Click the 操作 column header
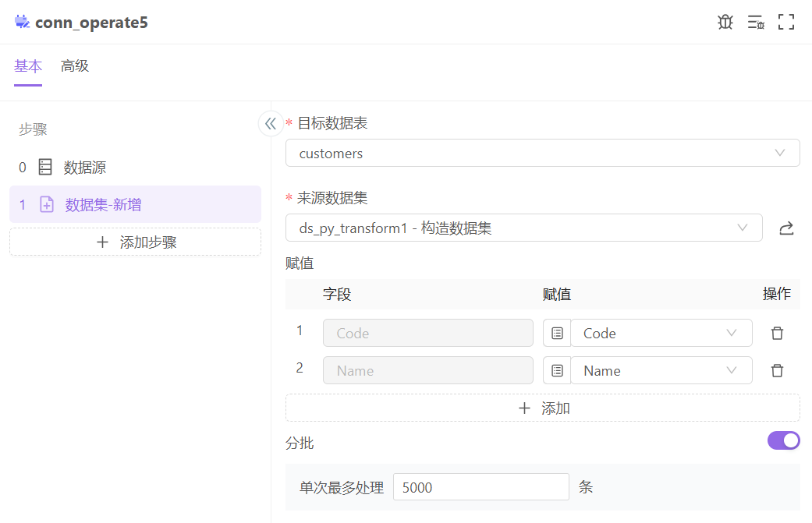The width and height of the screenshot is (812, 523). click(777, 294)
